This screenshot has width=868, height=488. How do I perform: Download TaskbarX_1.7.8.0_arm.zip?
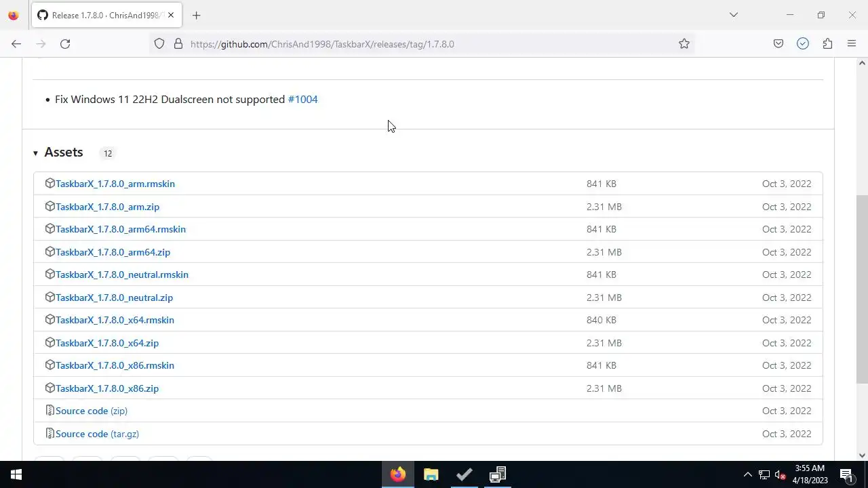107,207
